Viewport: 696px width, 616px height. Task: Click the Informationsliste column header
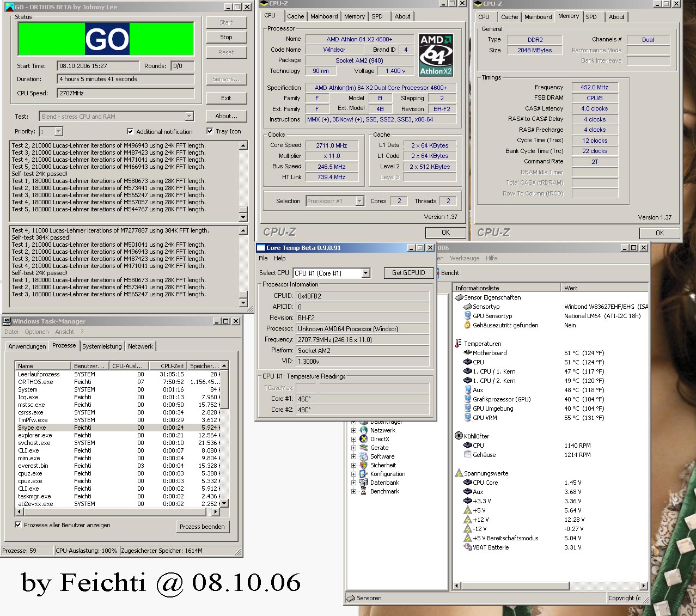[x=506, y=288]
